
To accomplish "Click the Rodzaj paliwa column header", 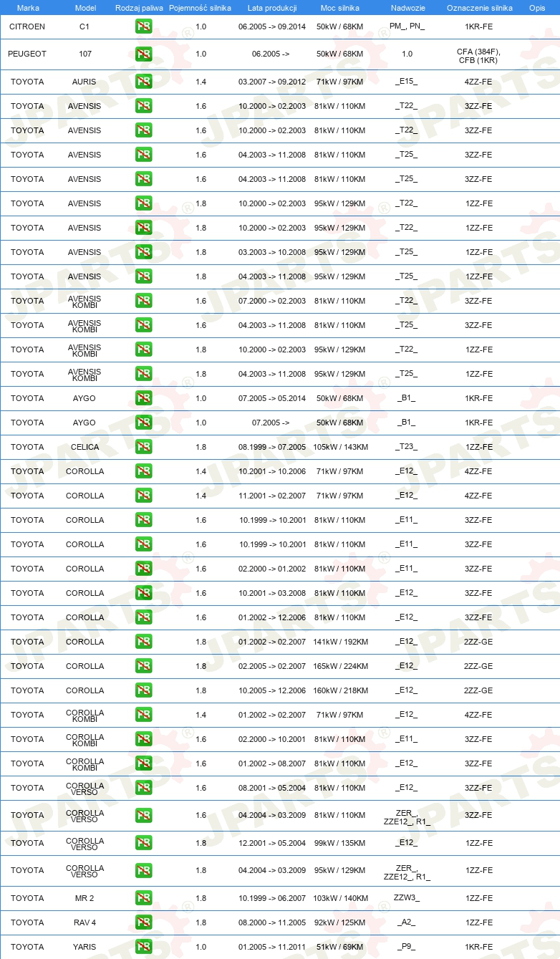I will pos(139,8).
